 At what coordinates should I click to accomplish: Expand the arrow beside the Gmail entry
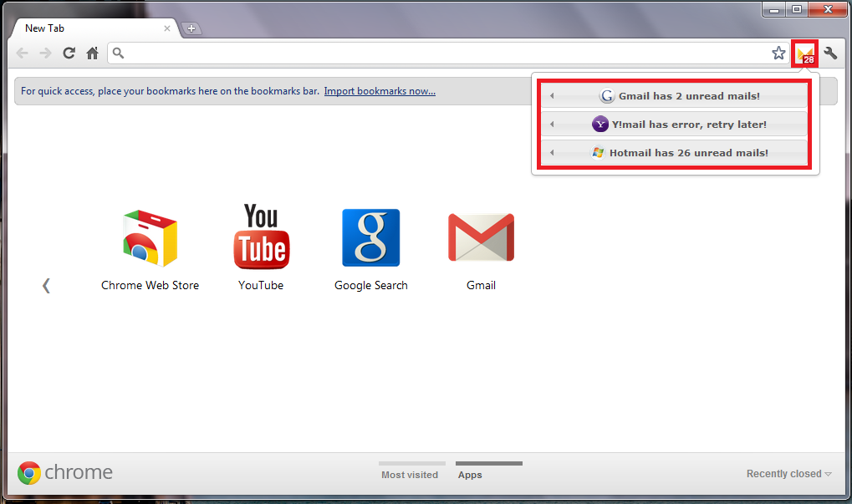coord(552,96)
